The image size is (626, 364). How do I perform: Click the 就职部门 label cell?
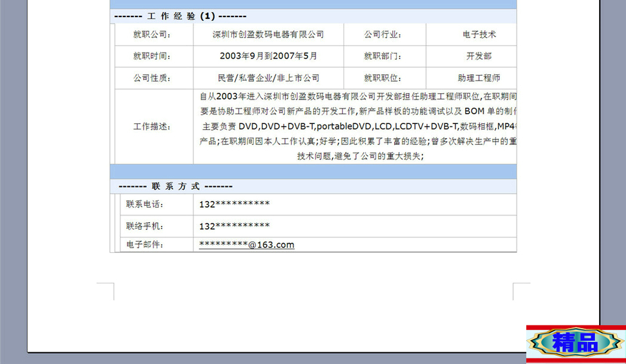385,56
